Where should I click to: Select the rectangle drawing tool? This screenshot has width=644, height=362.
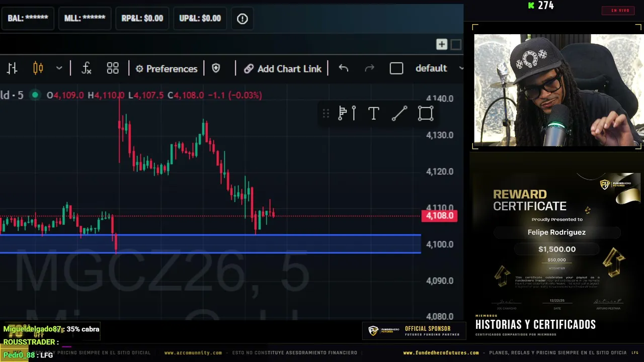coord(426,114)
